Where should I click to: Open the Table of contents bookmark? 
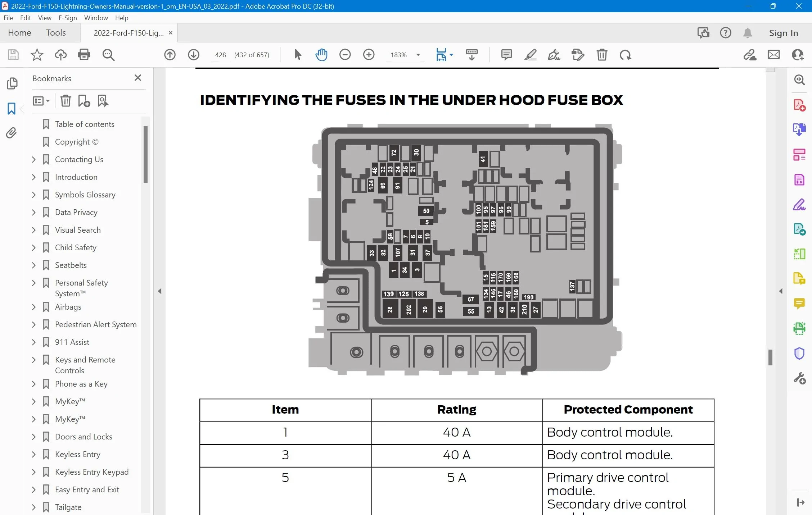[85, 124]
